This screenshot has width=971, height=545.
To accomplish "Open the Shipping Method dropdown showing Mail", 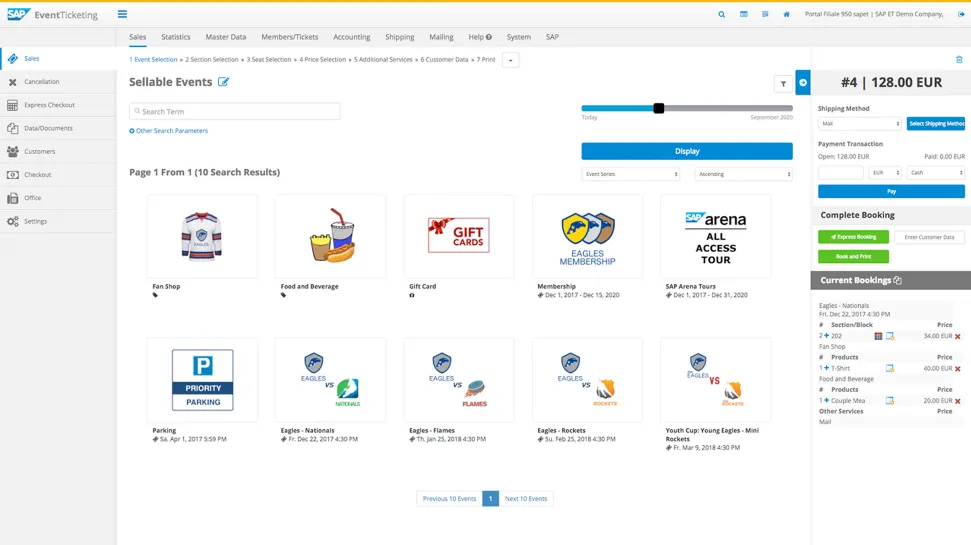I will pyautogui.click(x=860, y=124).
